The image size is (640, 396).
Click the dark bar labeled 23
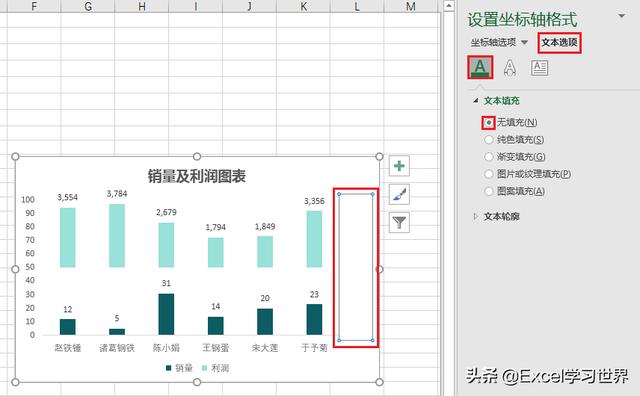tap(314, 320)
